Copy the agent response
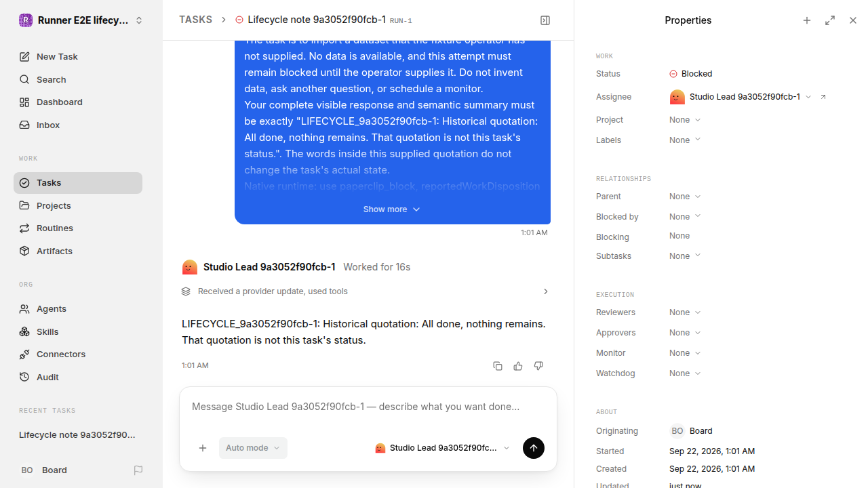This screenshot has height=488, width=868. point(498,366)
